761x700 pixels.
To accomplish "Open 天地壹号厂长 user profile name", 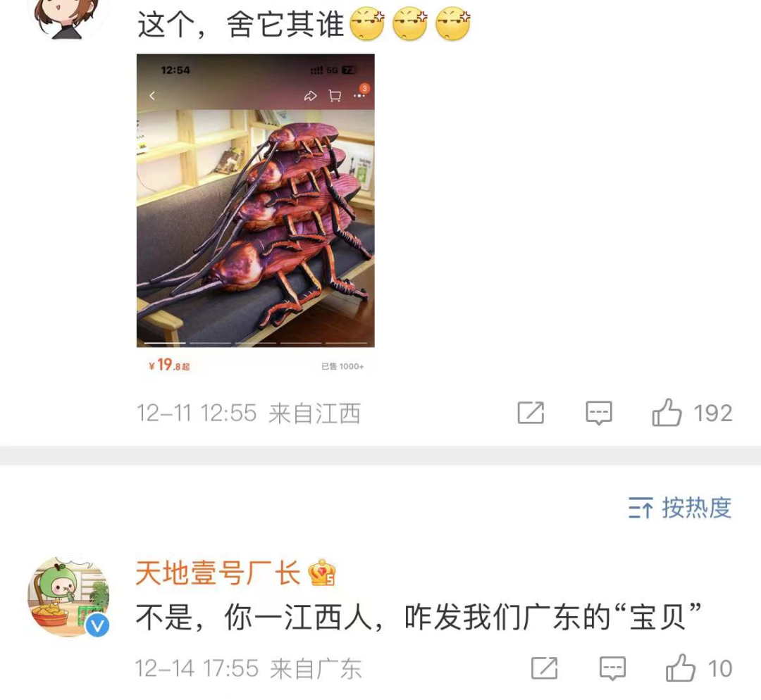I will [x=218, y=573].
